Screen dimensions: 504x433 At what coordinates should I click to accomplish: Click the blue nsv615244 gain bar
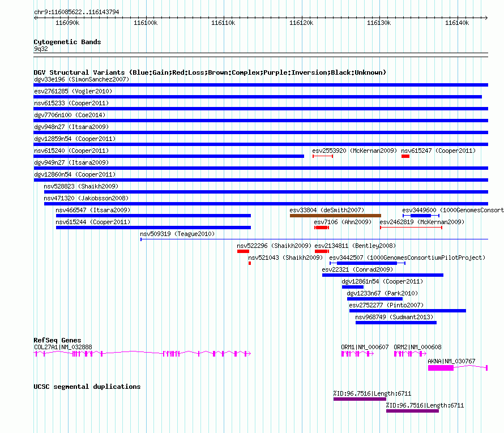click(x=153, y=228)
